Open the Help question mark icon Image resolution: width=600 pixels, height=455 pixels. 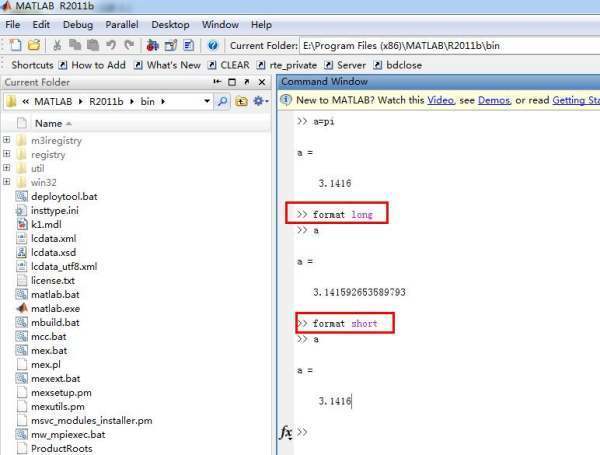(213, 45)
